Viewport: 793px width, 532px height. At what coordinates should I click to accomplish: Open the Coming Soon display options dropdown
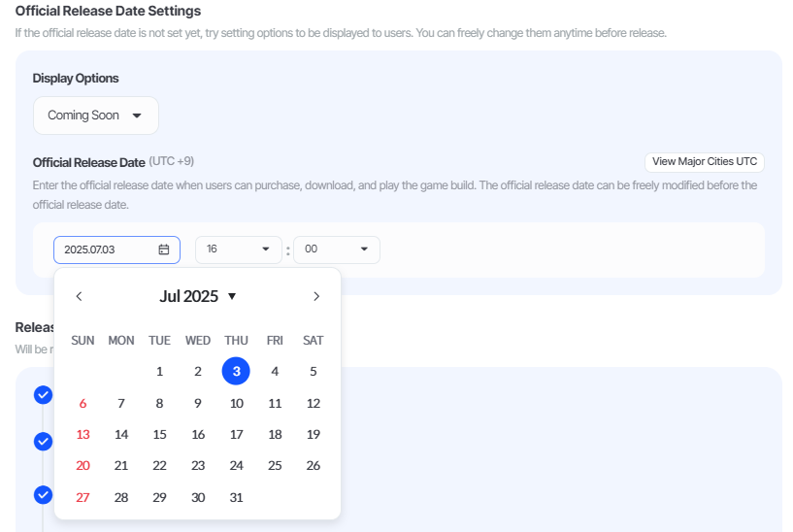tap(96, 116)
